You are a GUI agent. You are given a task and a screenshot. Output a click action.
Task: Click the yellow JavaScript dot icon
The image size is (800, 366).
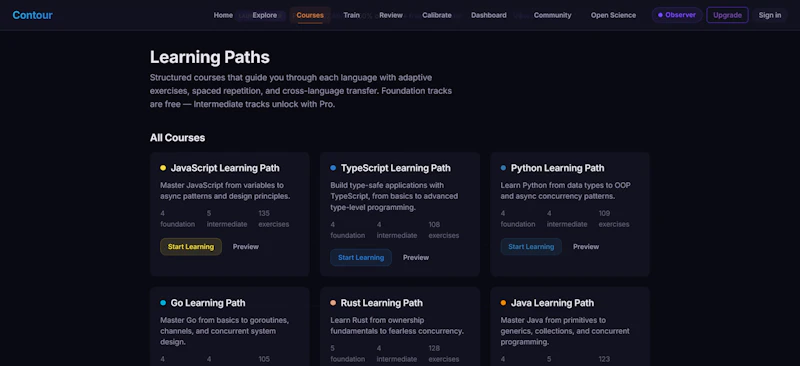(x=163, y=168)
